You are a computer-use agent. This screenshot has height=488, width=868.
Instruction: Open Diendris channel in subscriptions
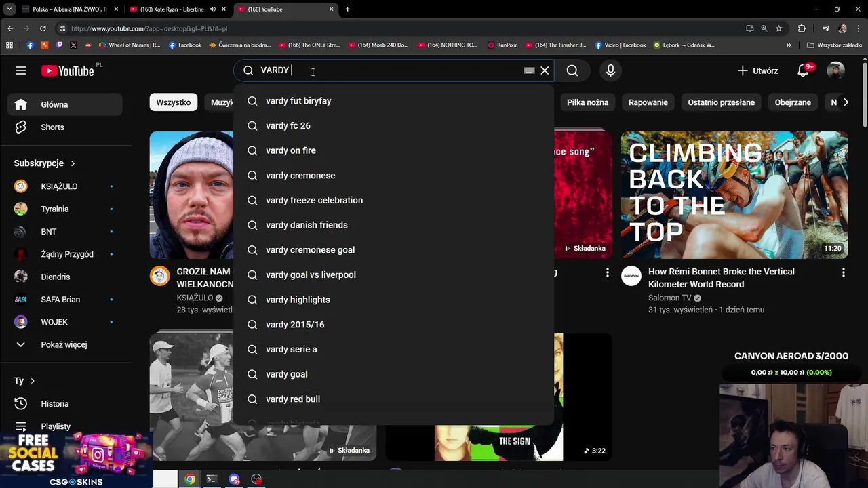tap(65, 277)
